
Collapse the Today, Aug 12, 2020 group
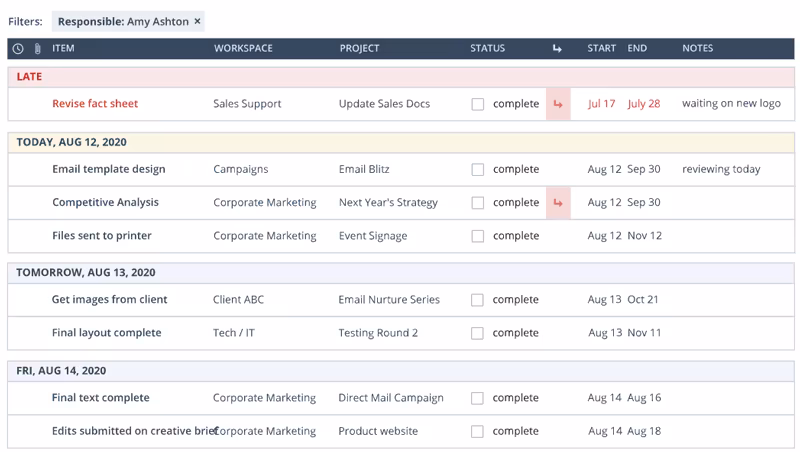tap(401, 142)
